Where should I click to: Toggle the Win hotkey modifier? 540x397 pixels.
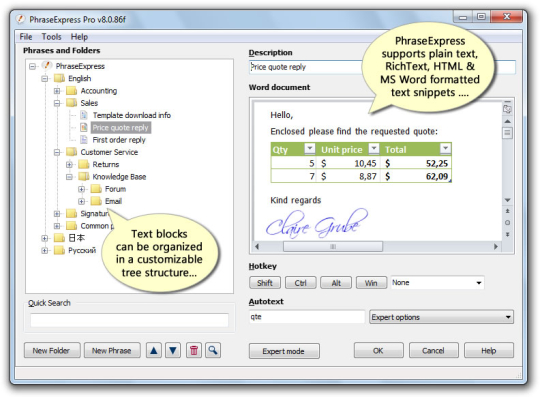pos(371,283)
